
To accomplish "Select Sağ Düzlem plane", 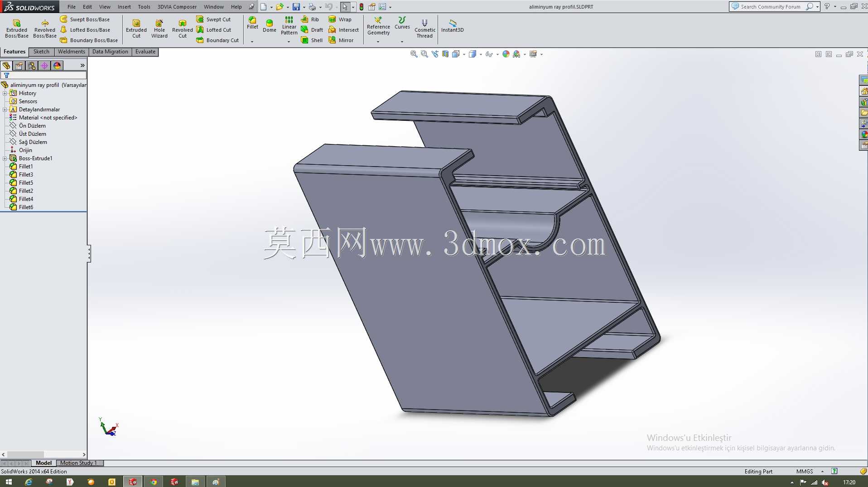I will point(33,142).
